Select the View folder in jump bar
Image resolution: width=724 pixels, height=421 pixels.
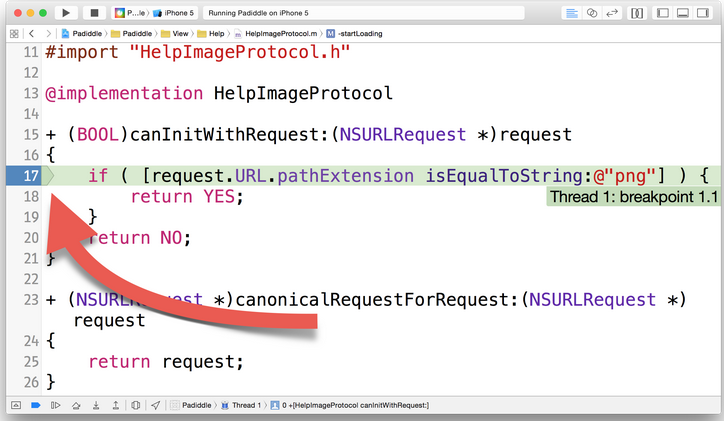(x=175, y=34)
